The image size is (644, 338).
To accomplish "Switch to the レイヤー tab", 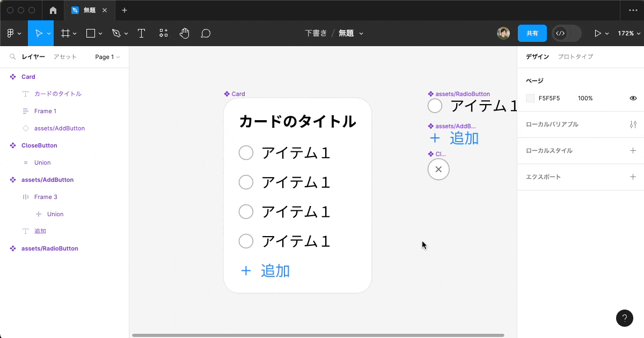I will 33,57.
